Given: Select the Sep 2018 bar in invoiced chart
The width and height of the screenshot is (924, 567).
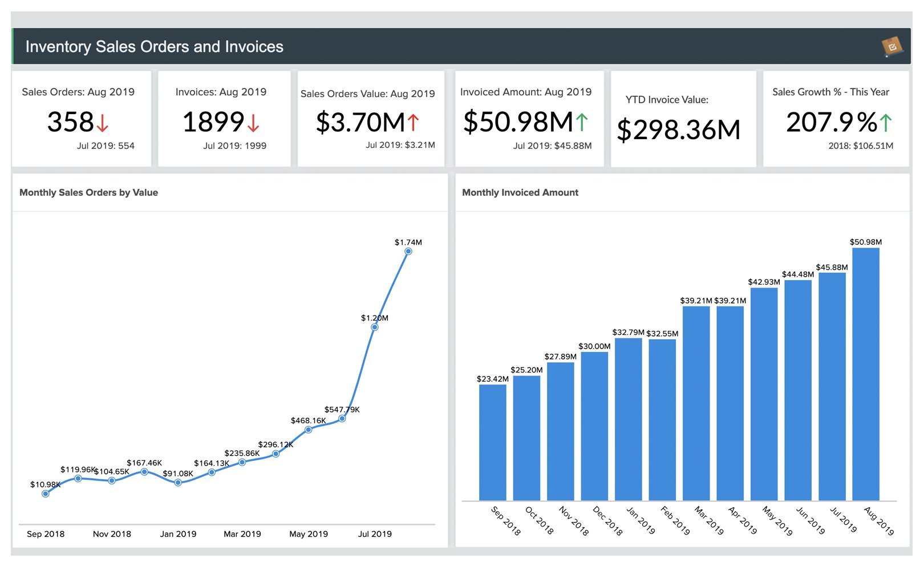Looking at the screenshot, I should pos(493,442).
